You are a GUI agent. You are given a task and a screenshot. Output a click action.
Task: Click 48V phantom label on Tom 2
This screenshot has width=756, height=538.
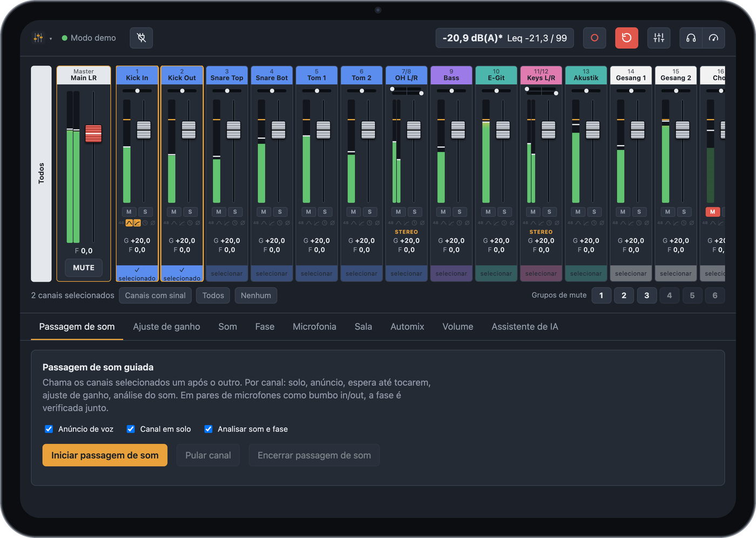point(346,223)
